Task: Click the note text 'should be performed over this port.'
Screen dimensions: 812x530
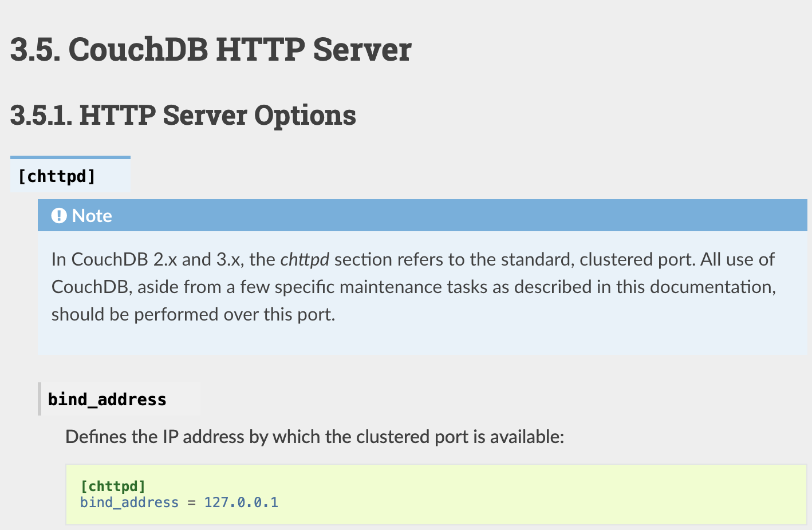Action: [194, 315]
